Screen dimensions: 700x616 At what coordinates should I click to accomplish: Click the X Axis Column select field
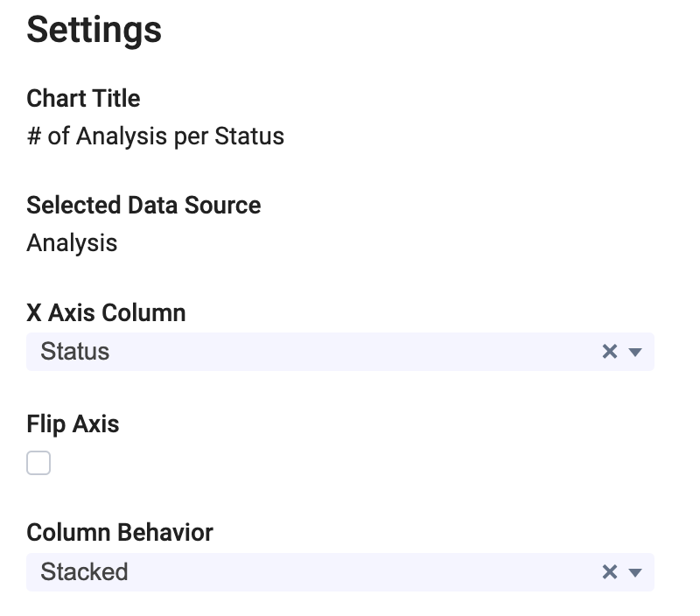(315, 352)
